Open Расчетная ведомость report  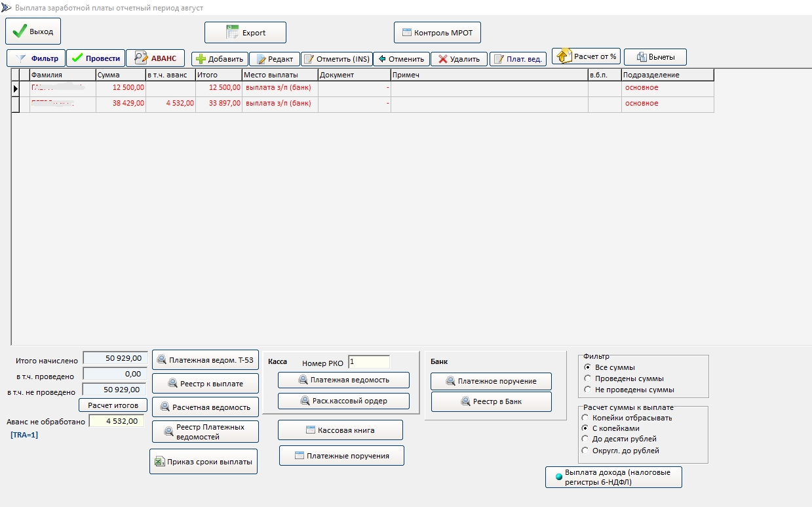point(205,407)
